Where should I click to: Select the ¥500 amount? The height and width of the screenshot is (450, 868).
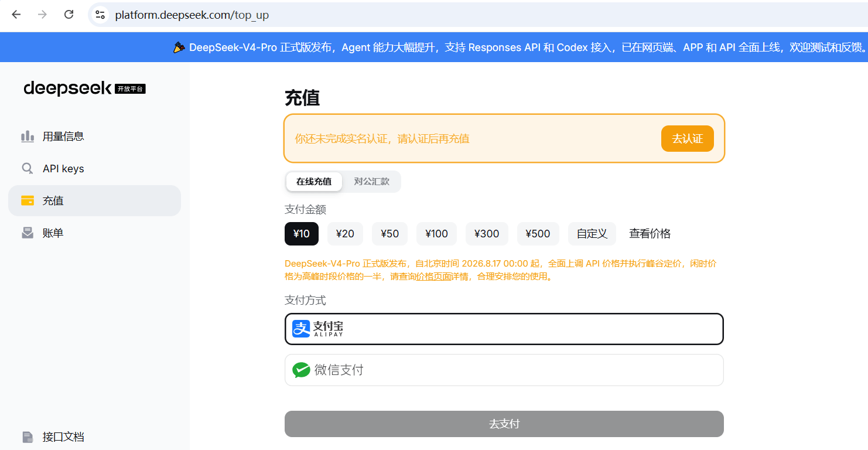(538, 234)
